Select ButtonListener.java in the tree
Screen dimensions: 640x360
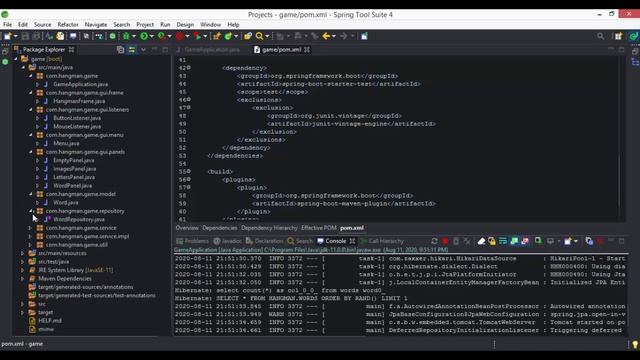[x=77, y=118]
